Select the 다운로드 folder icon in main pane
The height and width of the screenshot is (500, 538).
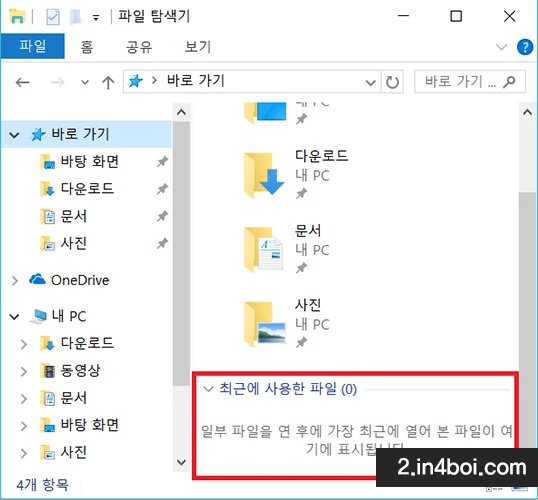[264, 175]
